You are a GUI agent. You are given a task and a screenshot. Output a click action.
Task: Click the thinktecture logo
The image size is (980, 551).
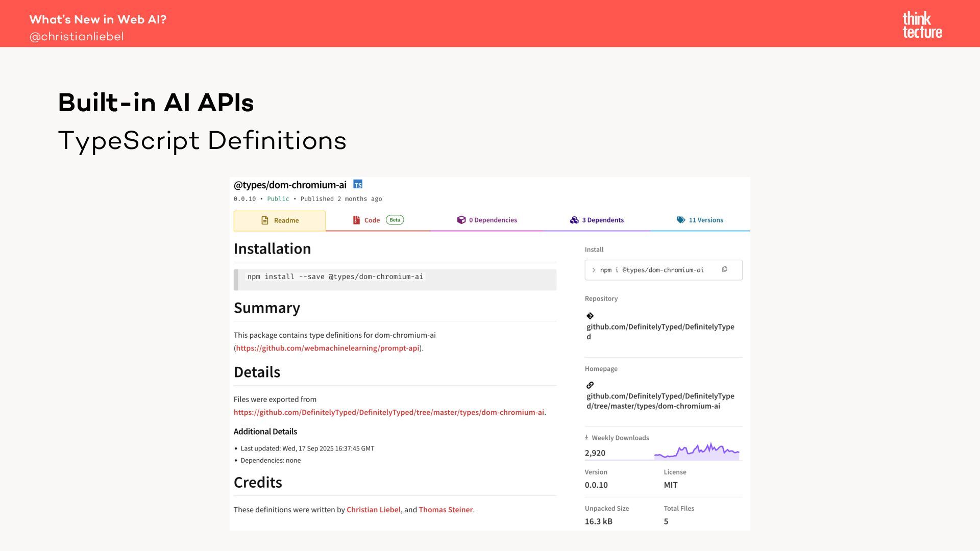(x=922, y=25)
